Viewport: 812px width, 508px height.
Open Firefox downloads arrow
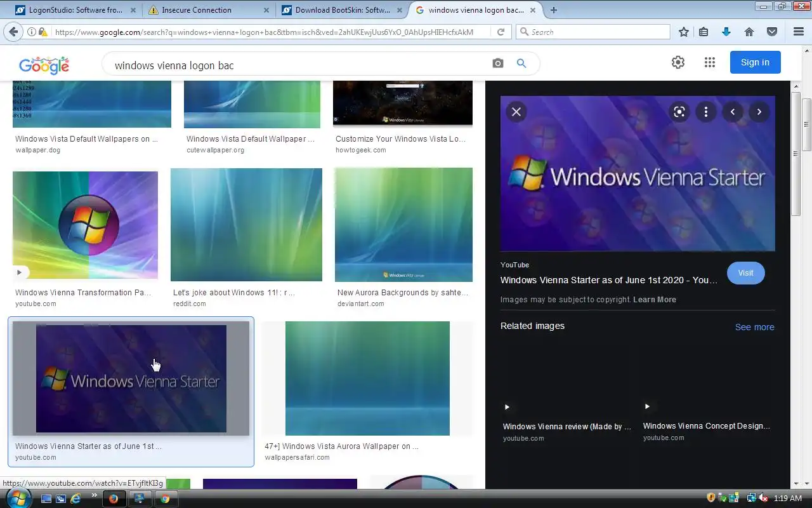726,32
